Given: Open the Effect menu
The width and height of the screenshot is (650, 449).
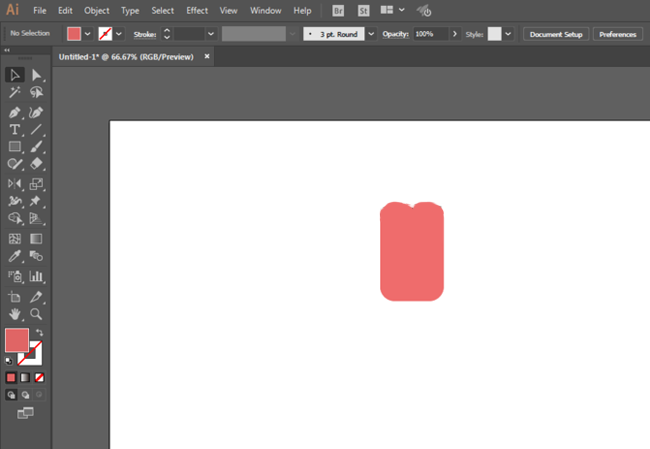Looking at the screenshot, I should click(x=197, y=10).
